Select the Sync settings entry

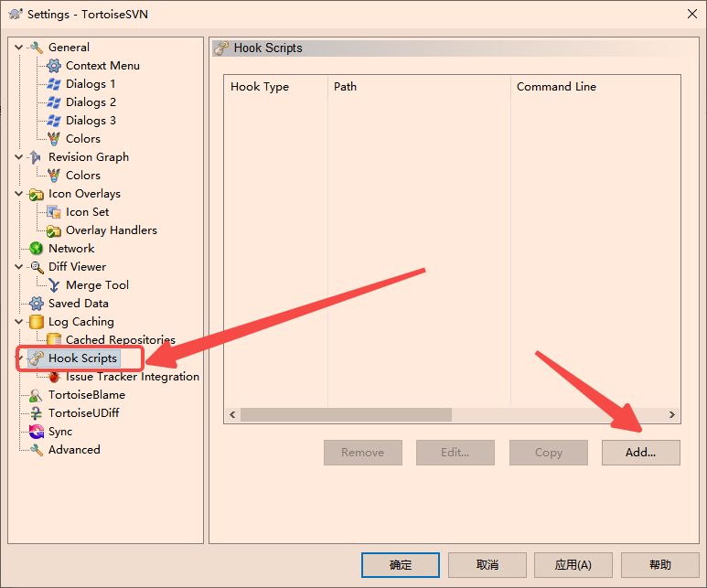coord(60,432)
